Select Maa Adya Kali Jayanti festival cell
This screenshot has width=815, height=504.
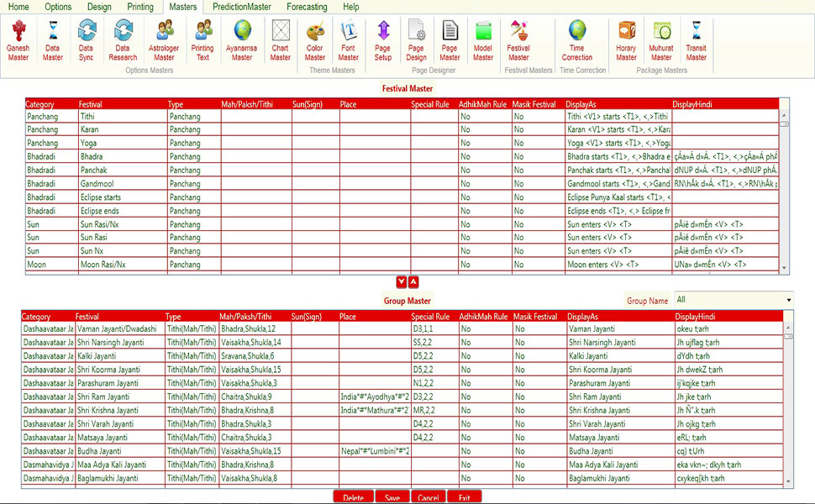[x=120, y=465]
